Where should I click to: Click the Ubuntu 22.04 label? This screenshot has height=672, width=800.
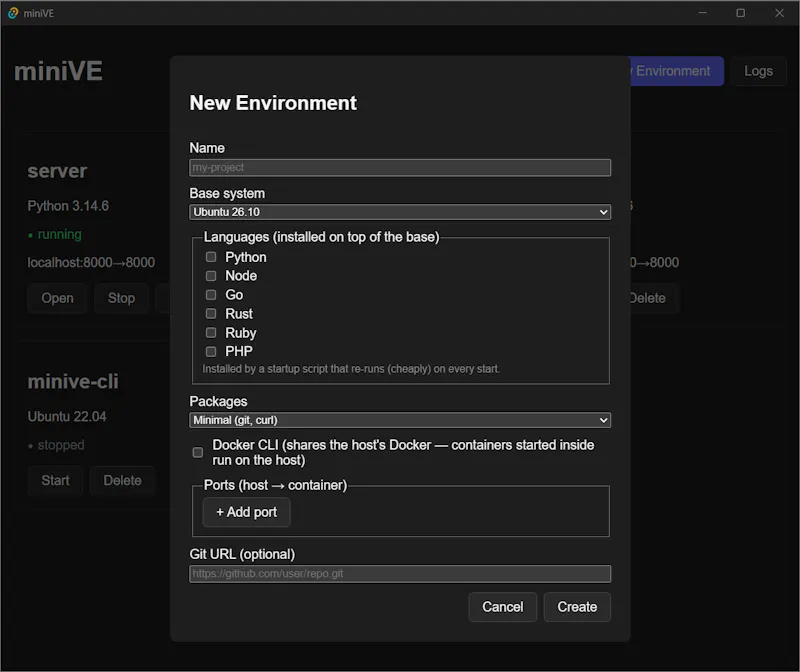click(67, 416)
